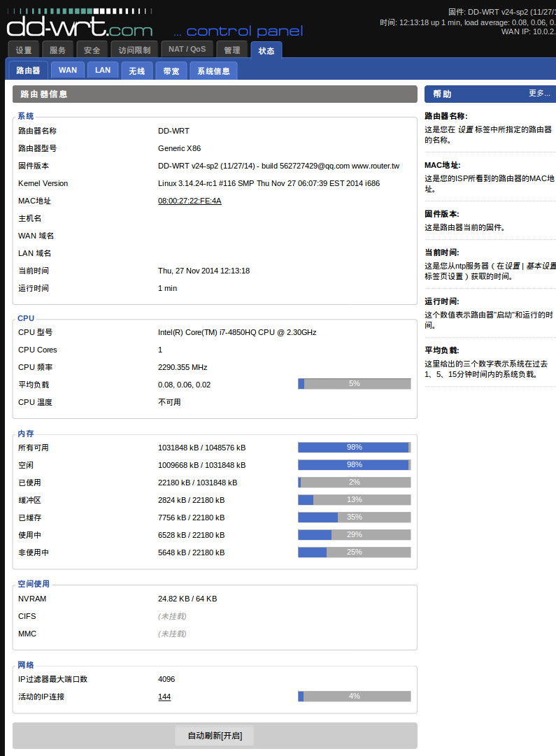The height and width of the screenshot is (756, 556).
Task: Click the 缓冲区 13% bar
Action: coord(355,499)
